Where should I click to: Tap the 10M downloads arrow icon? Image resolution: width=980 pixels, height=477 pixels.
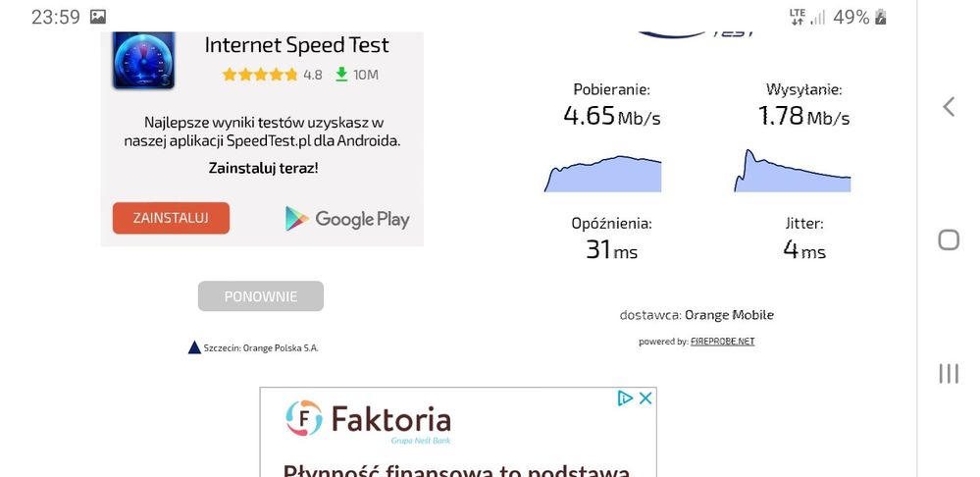(341, 75)
